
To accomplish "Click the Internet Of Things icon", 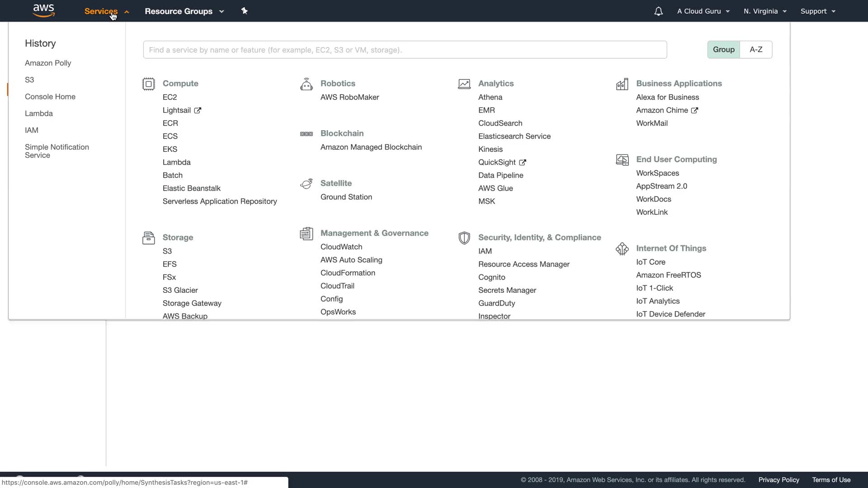I will click(x=622, y=249).
